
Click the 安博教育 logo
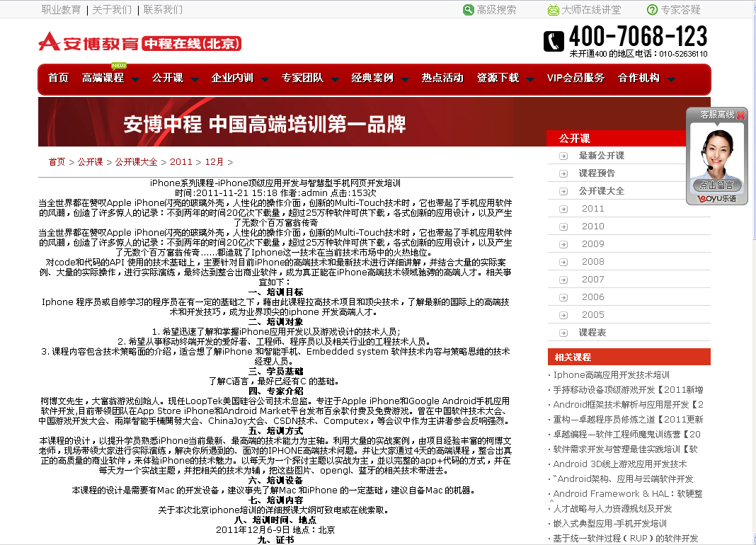[x=88, y=42]
